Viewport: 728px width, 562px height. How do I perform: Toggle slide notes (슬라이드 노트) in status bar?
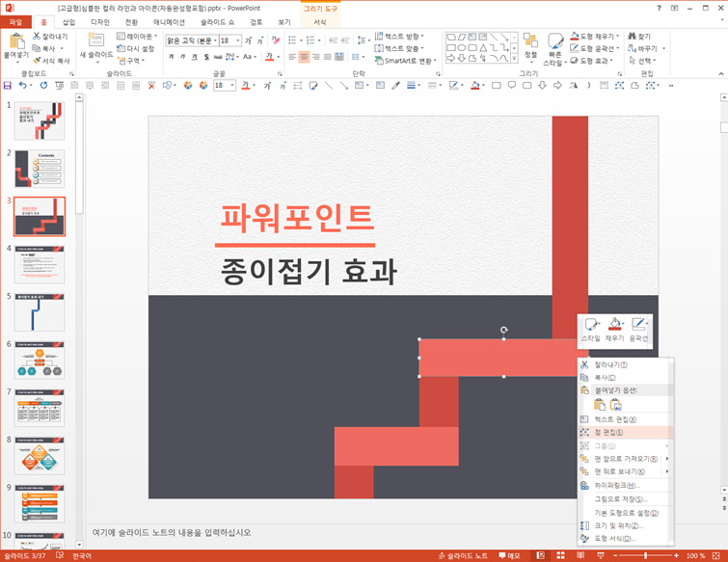click(x=463, y=555)
